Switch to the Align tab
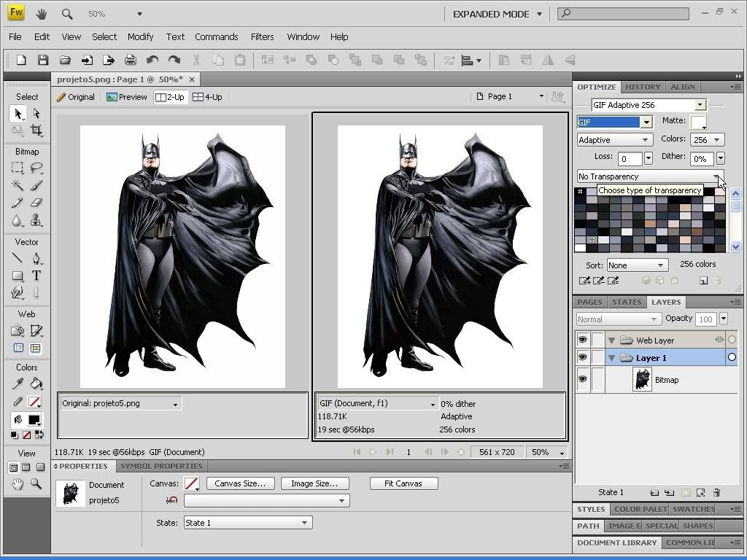Image resolution: width=747 pixels, height=560 pixels. 683,87
